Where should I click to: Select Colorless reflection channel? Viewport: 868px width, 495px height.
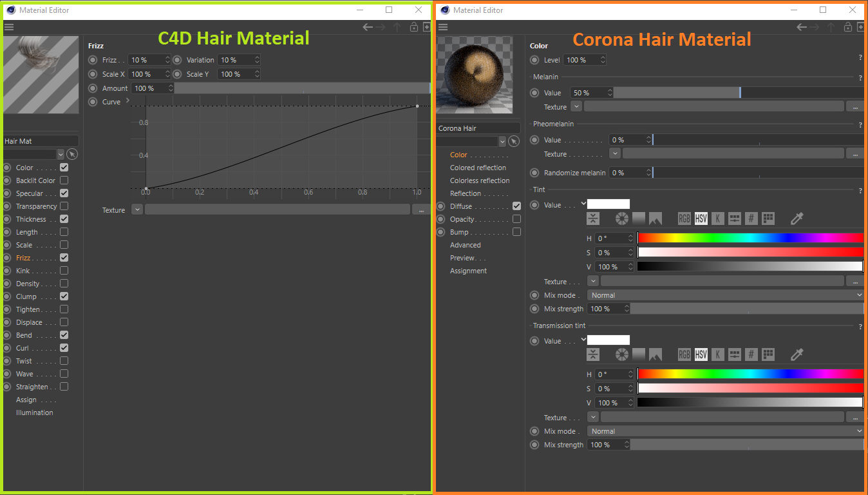click(x=480, y=180)
